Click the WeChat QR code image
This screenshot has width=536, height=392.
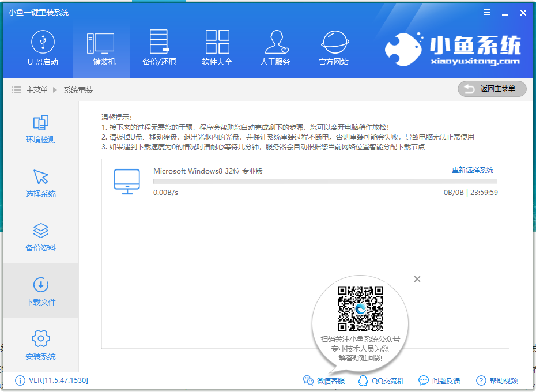pyautogui.click(x=360, y=309)
